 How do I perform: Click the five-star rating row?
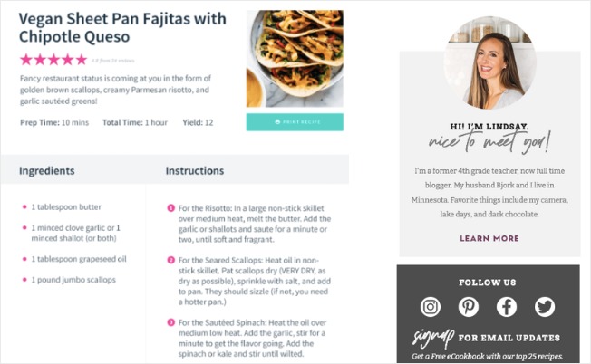tap(53, 60)
